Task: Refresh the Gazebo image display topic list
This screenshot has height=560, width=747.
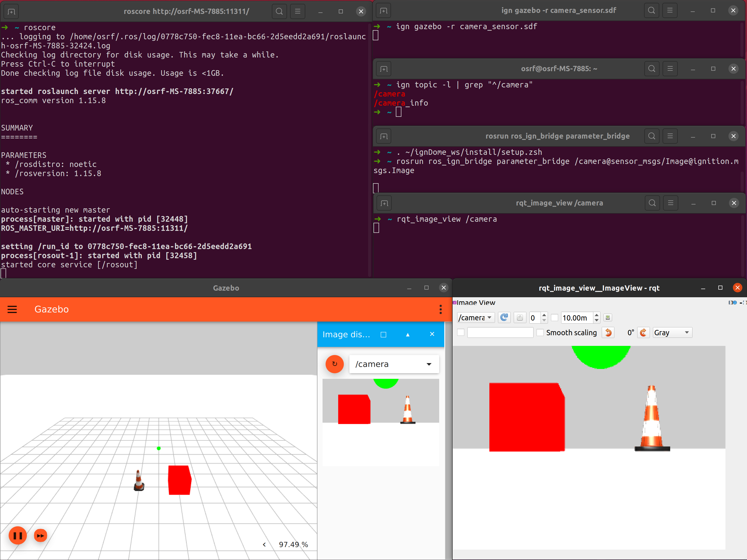Action: pyautogui.click(x=334, y=364)
